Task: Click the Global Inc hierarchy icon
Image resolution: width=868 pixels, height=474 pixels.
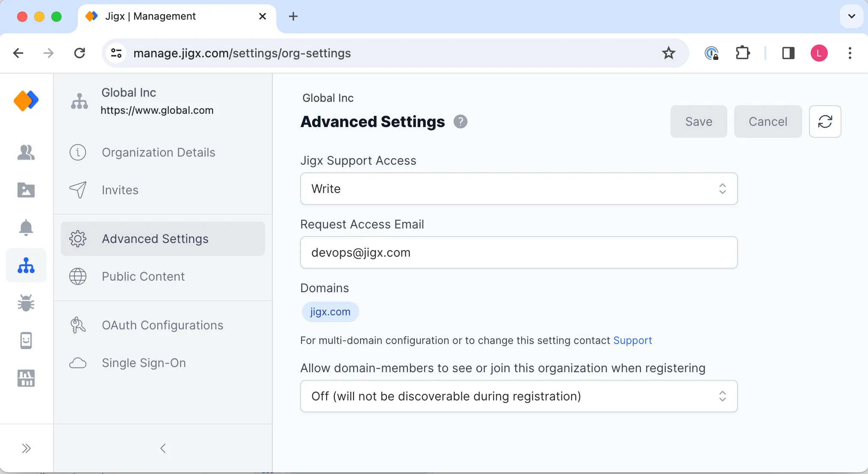Action: coord(79,101)
